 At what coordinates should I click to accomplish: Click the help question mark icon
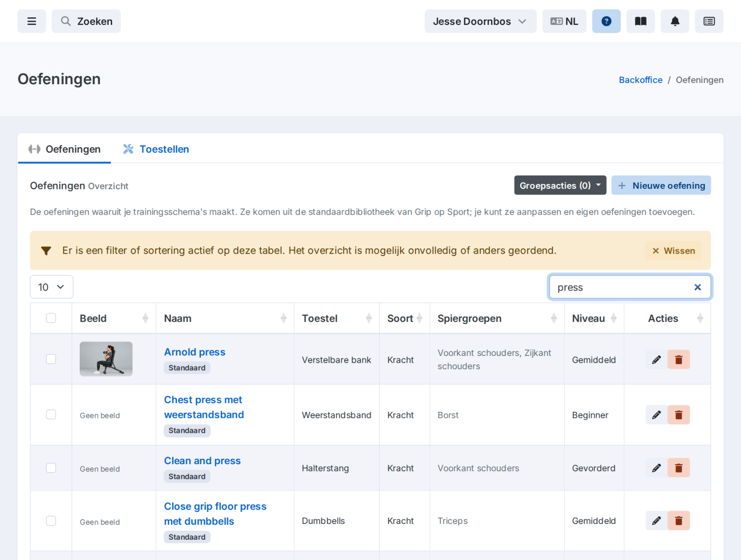(606, 21)
